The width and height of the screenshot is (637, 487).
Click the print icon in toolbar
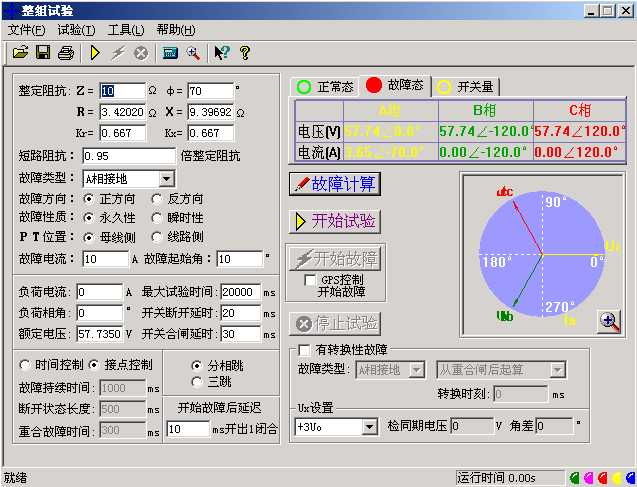point(65,52)
